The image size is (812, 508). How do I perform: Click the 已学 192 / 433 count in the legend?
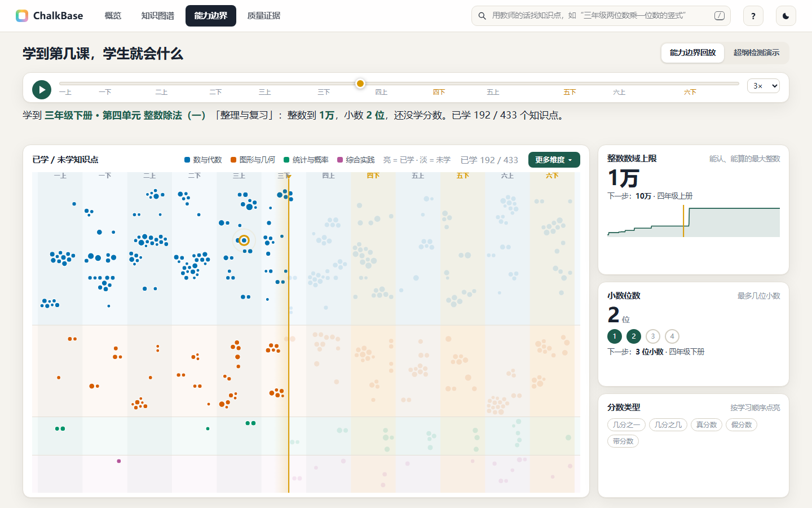click(489, 160)
